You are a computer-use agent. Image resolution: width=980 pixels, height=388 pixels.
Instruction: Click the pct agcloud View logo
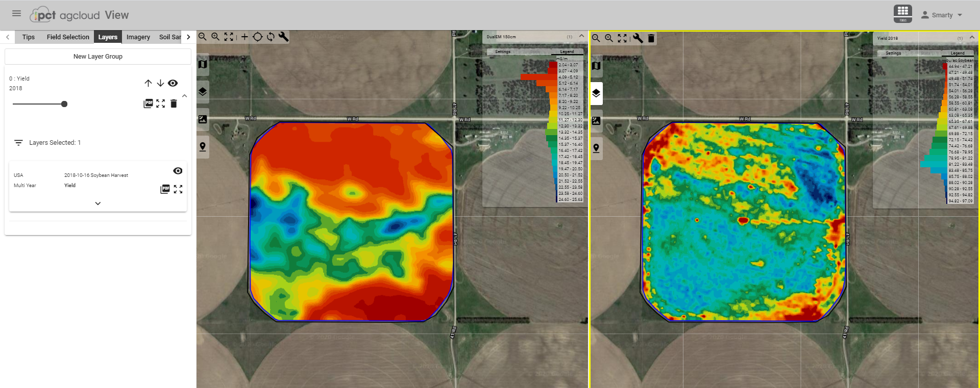pos(79,15)
